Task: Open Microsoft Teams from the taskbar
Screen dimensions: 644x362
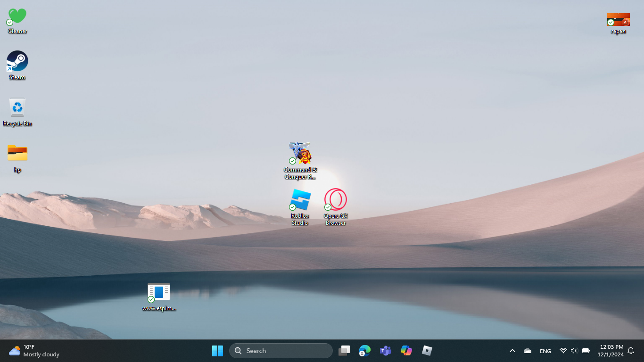Action: 386,351
